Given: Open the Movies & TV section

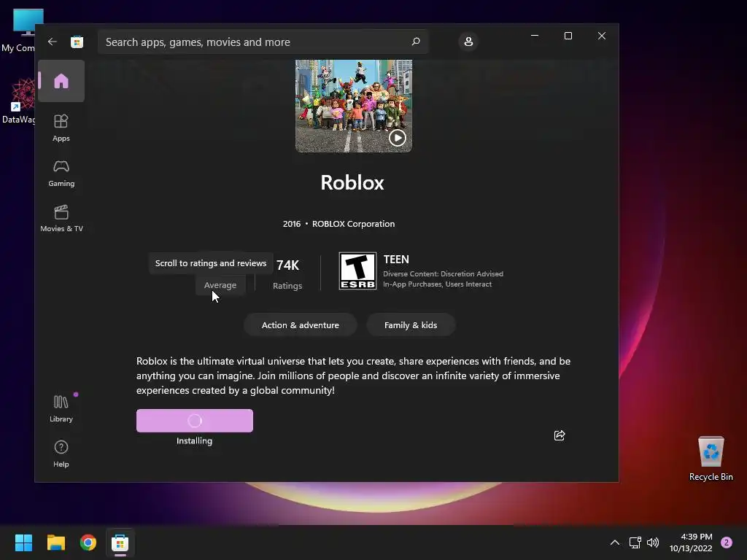Looking at the screenshot, I should [x=61, y=219].
